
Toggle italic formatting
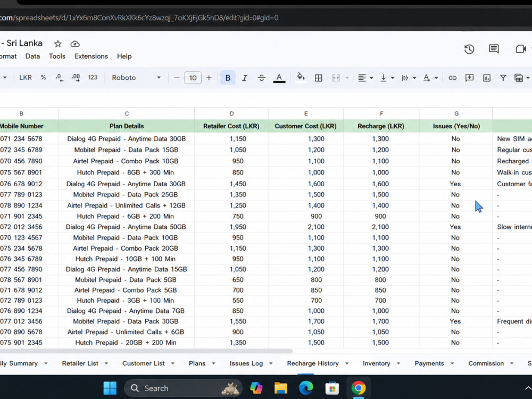point(245,78)
